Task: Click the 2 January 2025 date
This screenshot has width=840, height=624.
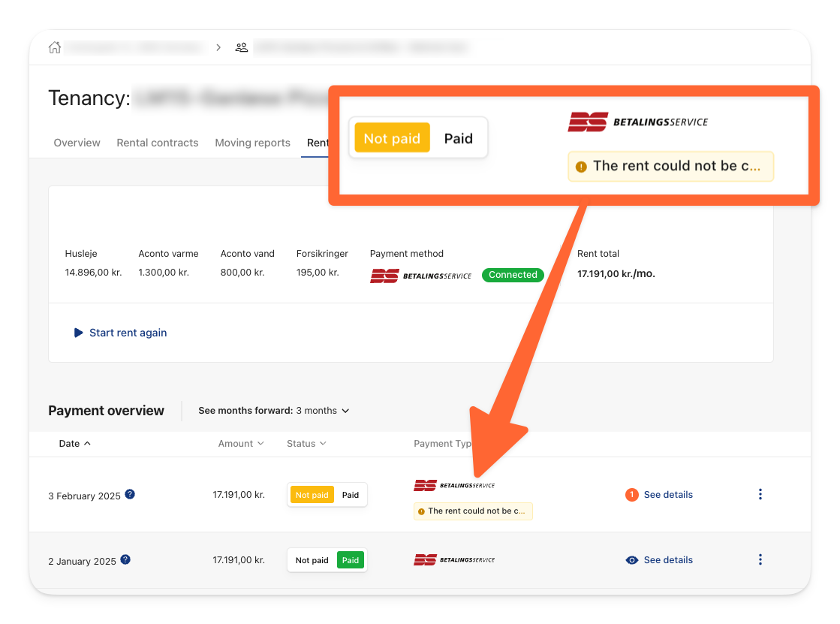Action: pos(82,561)
